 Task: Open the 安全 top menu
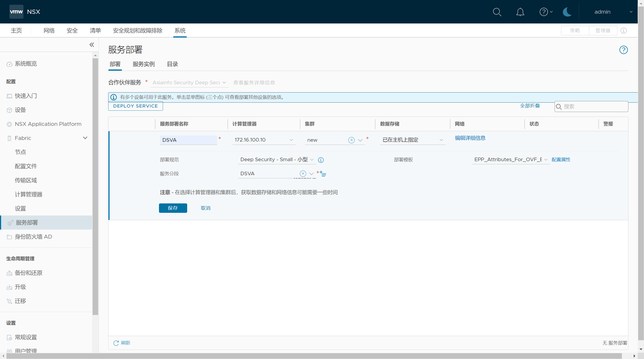tap(72, 30)
